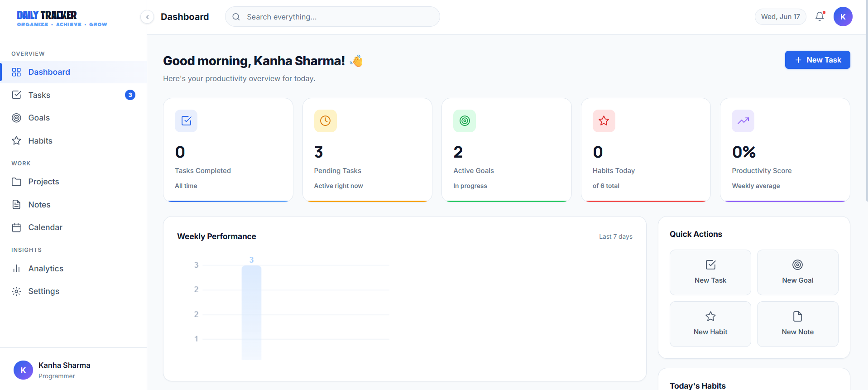
Task: Open the Productivity Score card
Action: point(785,150)
